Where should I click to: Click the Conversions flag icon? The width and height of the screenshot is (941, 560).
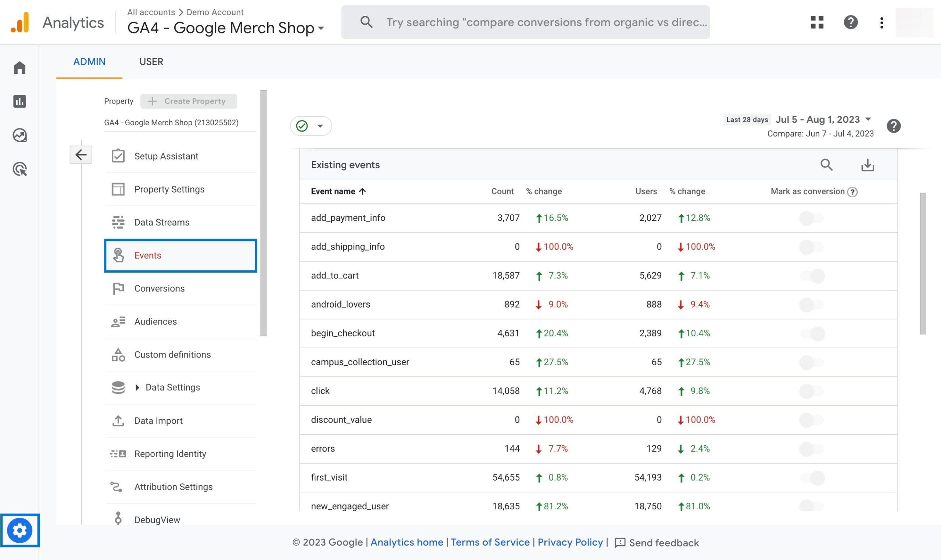coord(118,288)
